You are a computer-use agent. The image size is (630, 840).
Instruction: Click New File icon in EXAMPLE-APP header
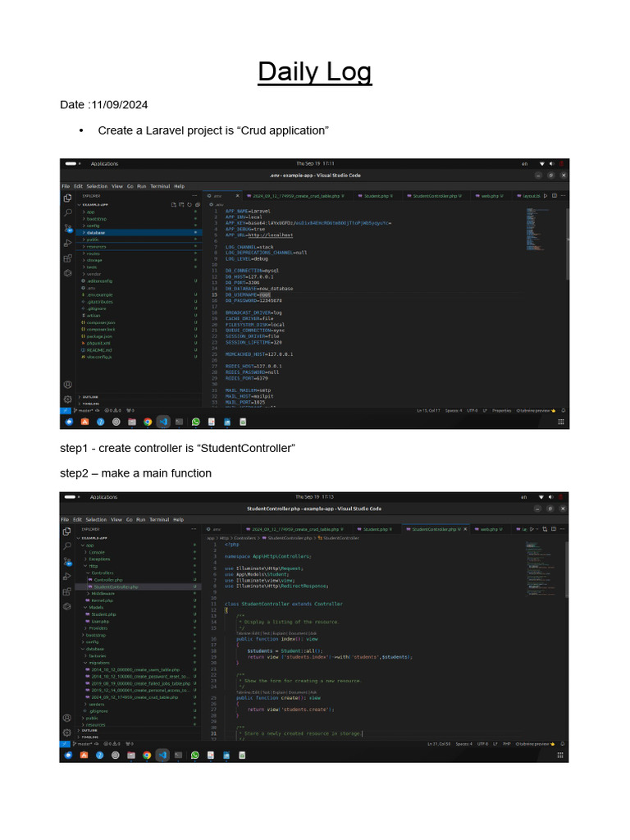(x=174, y=204)
